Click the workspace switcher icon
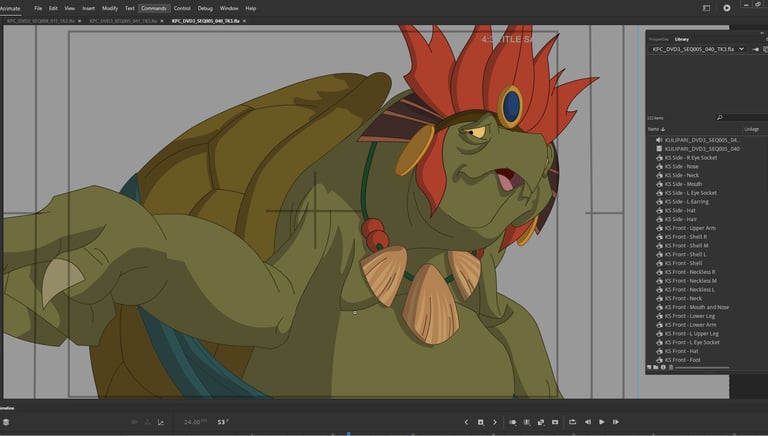The image size is (768, 436). point(706,8)
